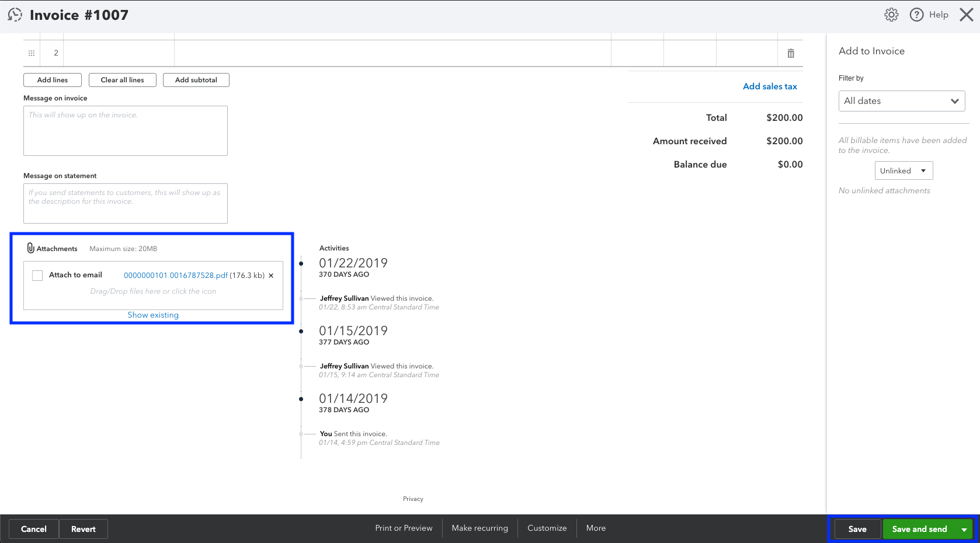Click the 01/14/2019 timeline marker dot
Image resolution: width=980 pixels, height=543 pixels.
(301, 399)
